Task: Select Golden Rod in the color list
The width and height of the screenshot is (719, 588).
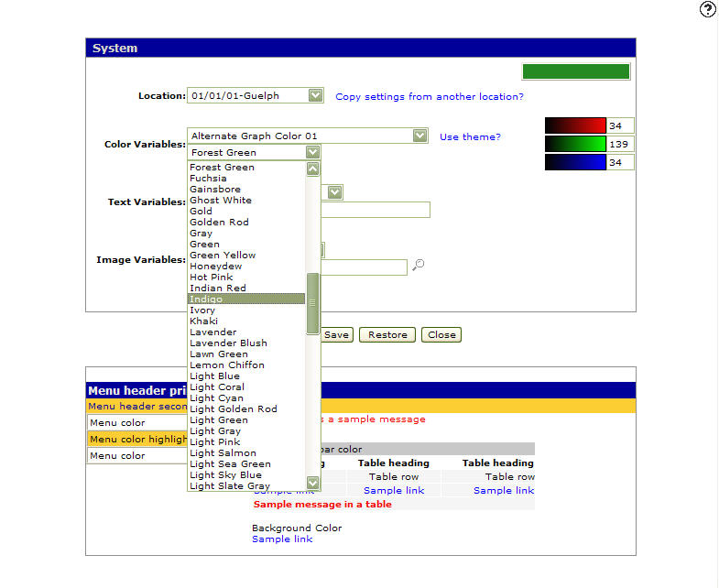Action: pos(246,223)
